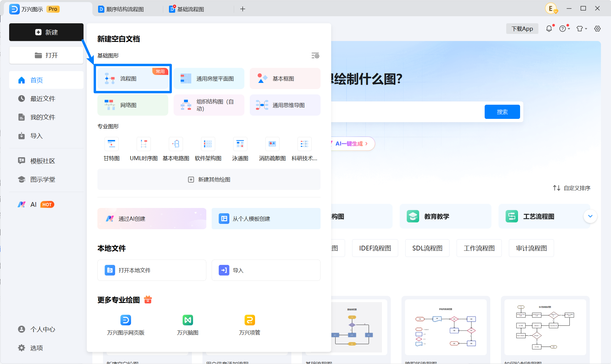
Task: Open 自定义排序 sort options
Action: pos(571,188)
